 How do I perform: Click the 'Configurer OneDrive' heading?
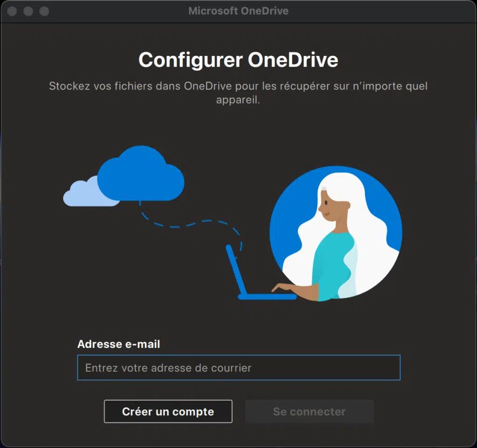[238, 60]
